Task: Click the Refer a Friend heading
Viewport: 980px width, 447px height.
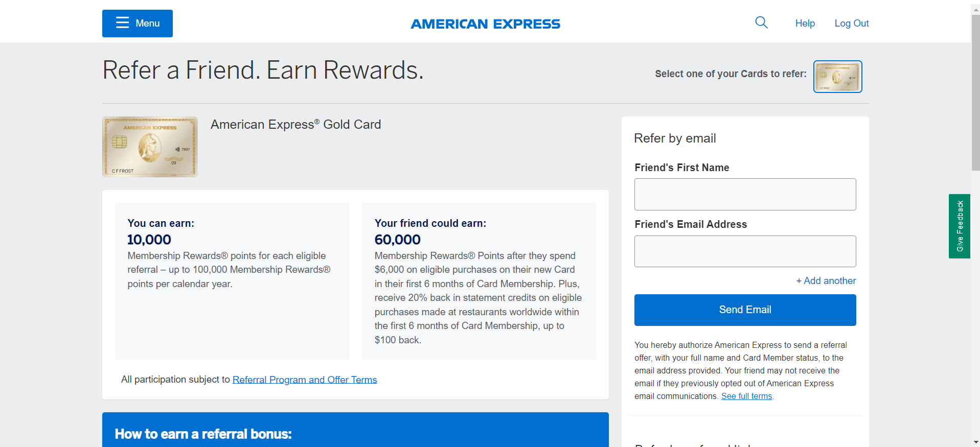Action: tap(262, 70)
